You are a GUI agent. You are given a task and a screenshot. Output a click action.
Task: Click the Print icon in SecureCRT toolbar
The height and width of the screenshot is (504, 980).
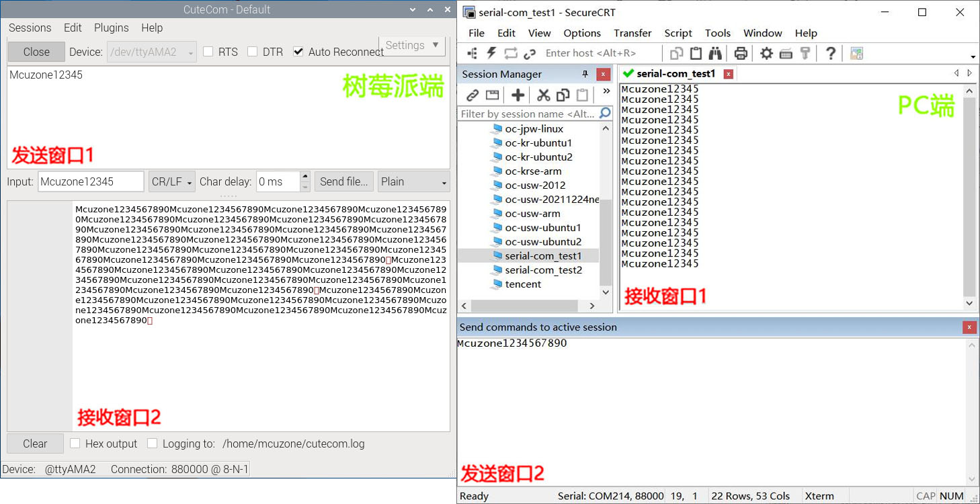click(x=741, y=53)
